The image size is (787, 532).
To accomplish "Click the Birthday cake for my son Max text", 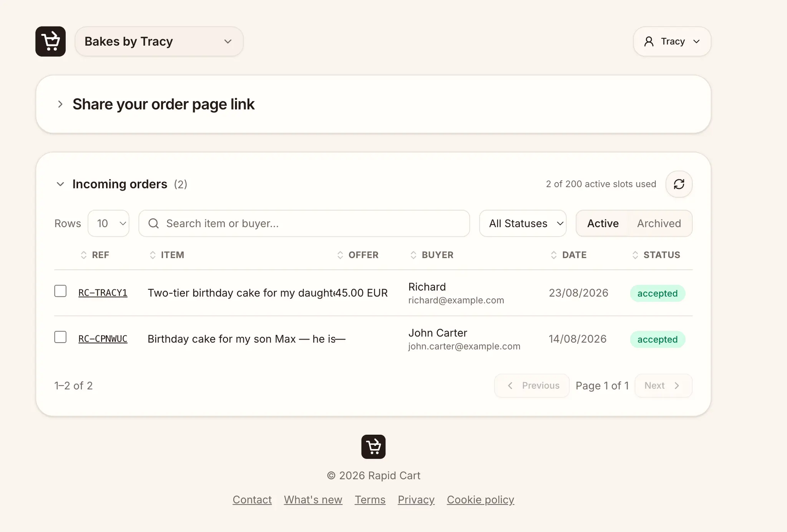I will pyautogui.click(x=241, y=339).
